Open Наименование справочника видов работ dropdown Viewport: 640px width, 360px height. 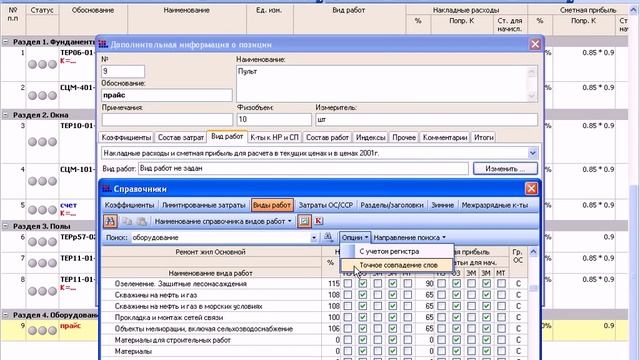[x=223, y=221]
